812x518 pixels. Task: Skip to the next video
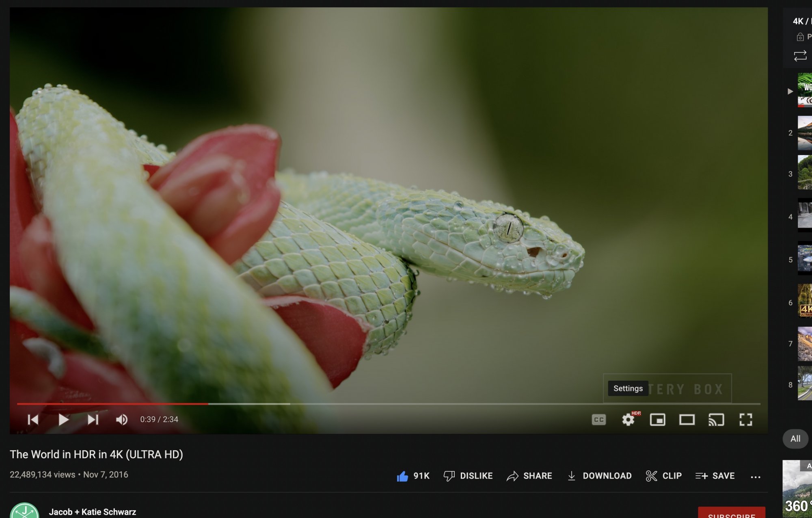click(93, 419)
